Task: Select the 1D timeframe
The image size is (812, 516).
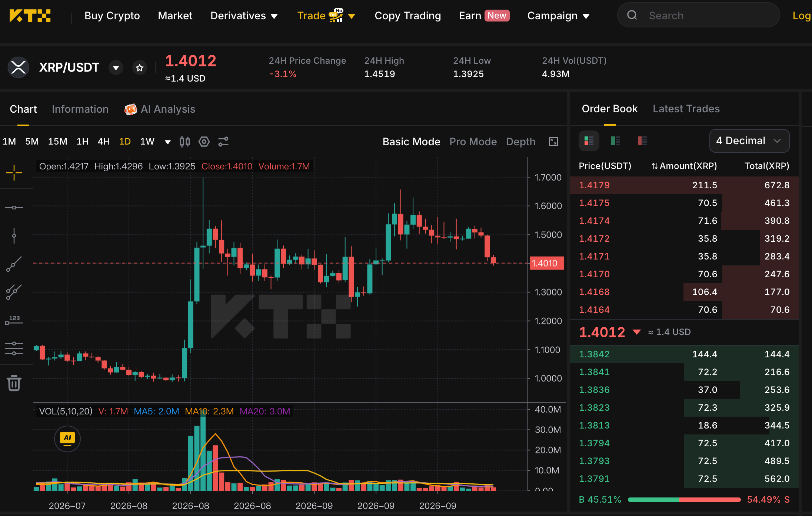Action: coord(125,142)
